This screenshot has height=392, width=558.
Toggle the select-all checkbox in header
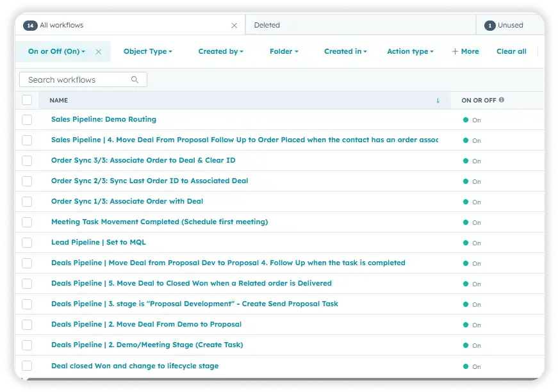click(27, 100)
